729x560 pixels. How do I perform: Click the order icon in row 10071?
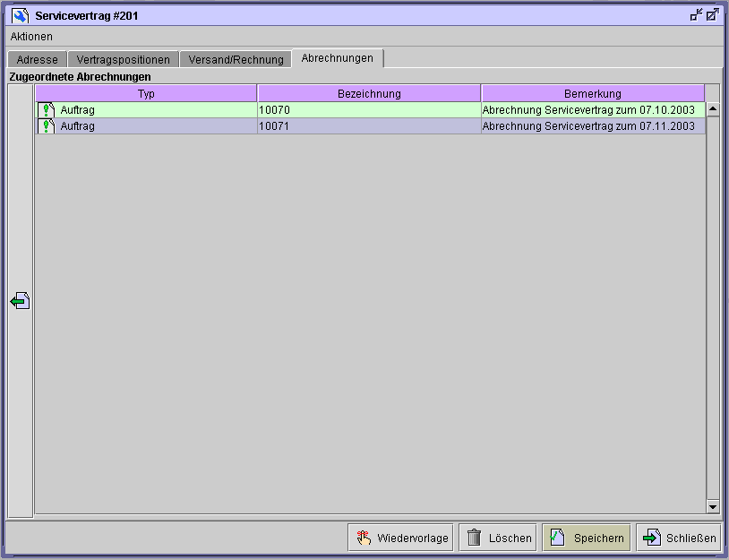click(x=47, y=126)
